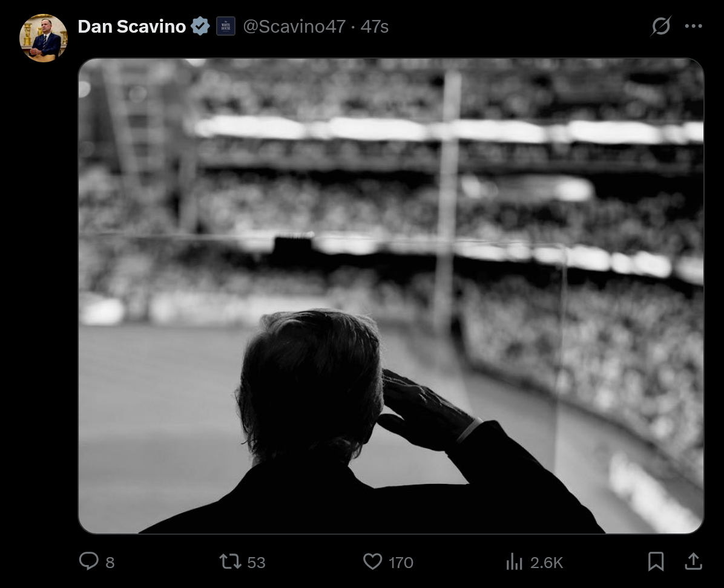Viewport: 724px width, 588px height.
Task: Like the post with the heart icon
Action: click(372, 561)
